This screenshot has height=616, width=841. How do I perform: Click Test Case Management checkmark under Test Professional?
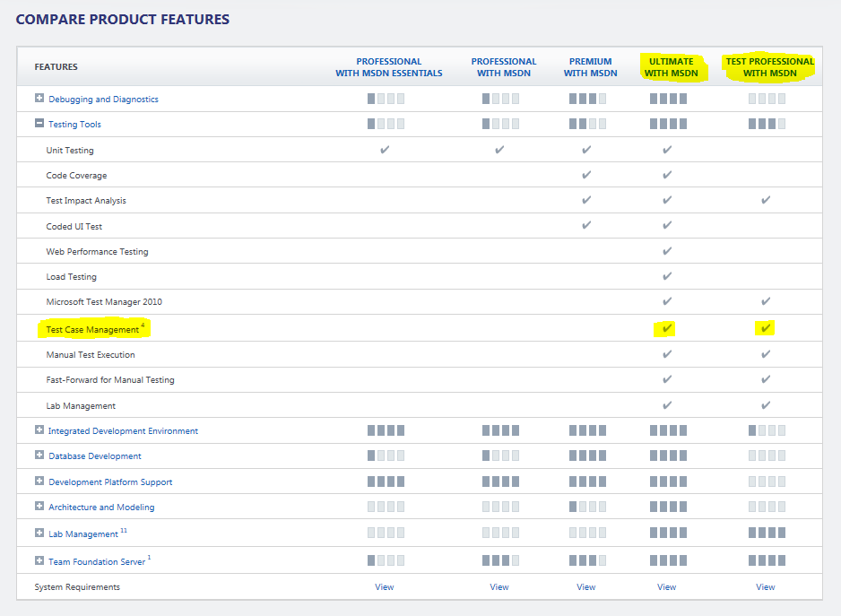766,328
